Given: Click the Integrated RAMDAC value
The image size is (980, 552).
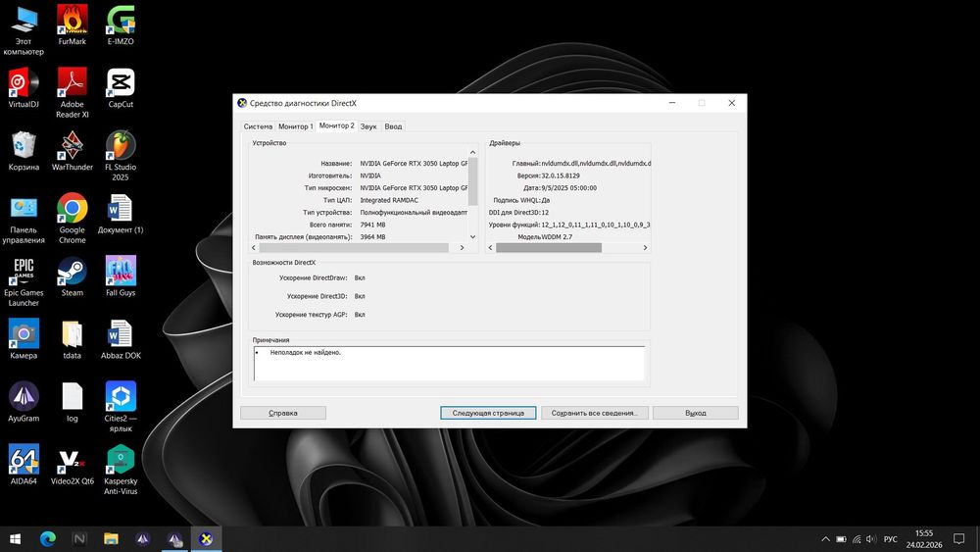Looking at the screenshot, I should coord(389,200).
